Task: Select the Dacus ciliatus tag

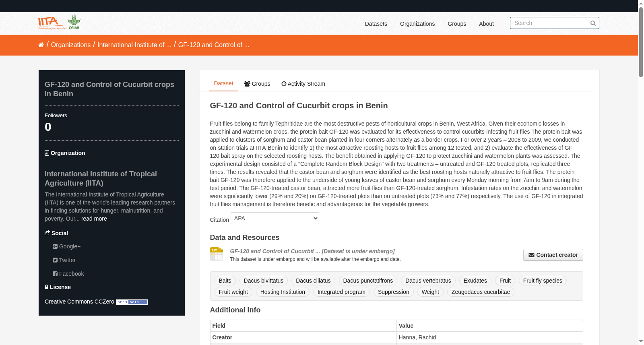Action: tap(313, 281)
